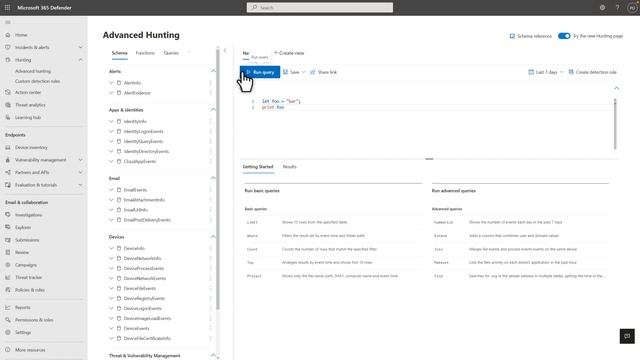Open Advanced hunting submenu item
Image resolution: width=640 pixels, height=360 pixels.
pos(33,71)
